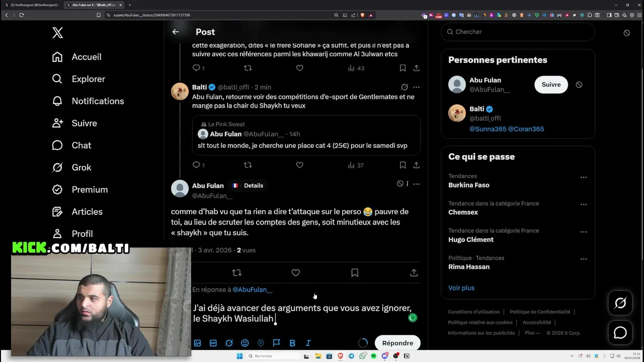Like the post with 43 views
644x362 pixels.
[299, 68]
